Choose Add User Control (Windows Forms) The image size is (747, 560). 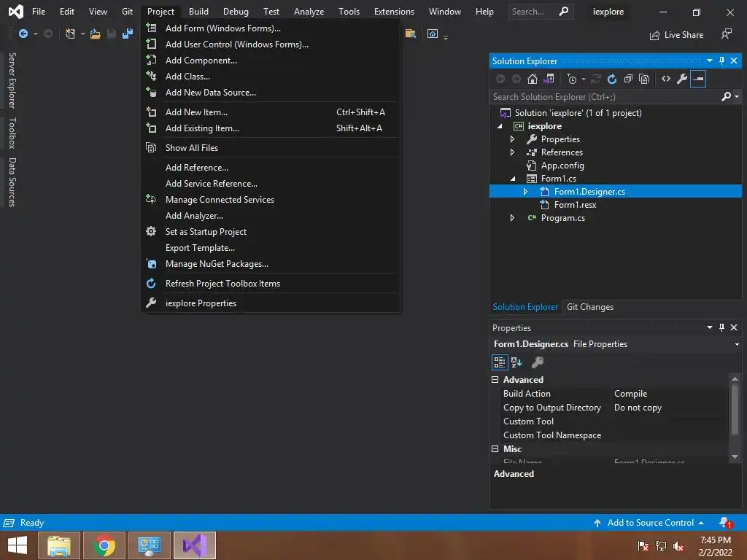tap(271, 44)
